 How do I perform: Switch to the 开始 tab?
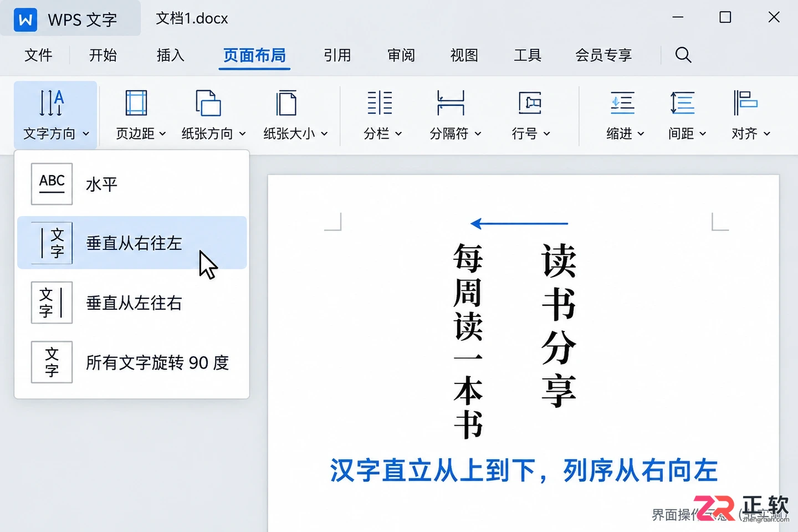pos(103,55)
